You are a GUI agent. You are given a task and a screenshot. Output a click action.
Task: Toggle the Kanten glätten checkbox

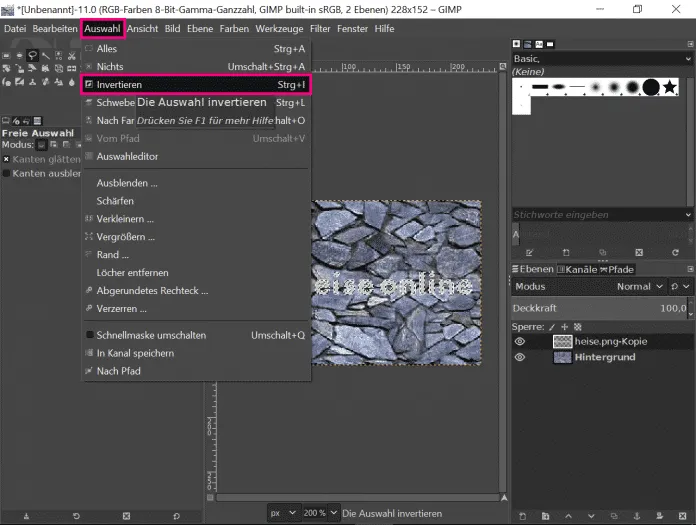(x=7, y=159)
